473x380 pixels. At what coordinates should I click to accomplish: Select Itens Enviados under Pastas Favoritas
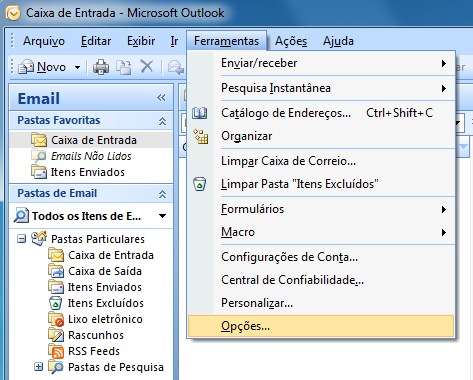click(91, 172)
